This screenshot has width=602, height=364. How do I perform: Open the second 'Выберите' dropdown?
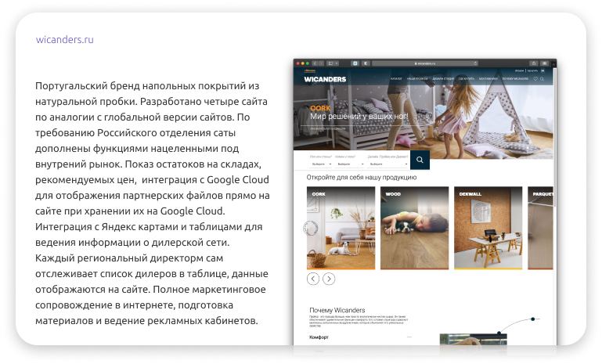350,164
